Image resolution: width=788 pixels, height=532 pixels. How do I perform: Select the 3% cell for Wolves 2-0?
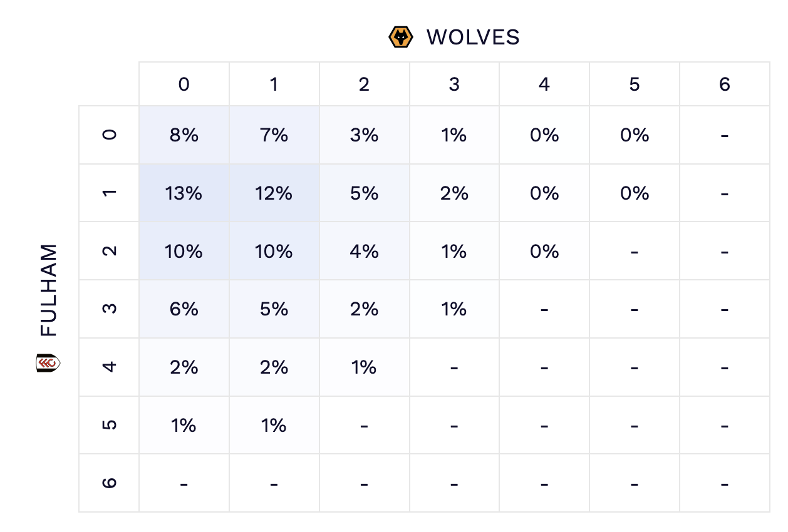click(365, 135)
